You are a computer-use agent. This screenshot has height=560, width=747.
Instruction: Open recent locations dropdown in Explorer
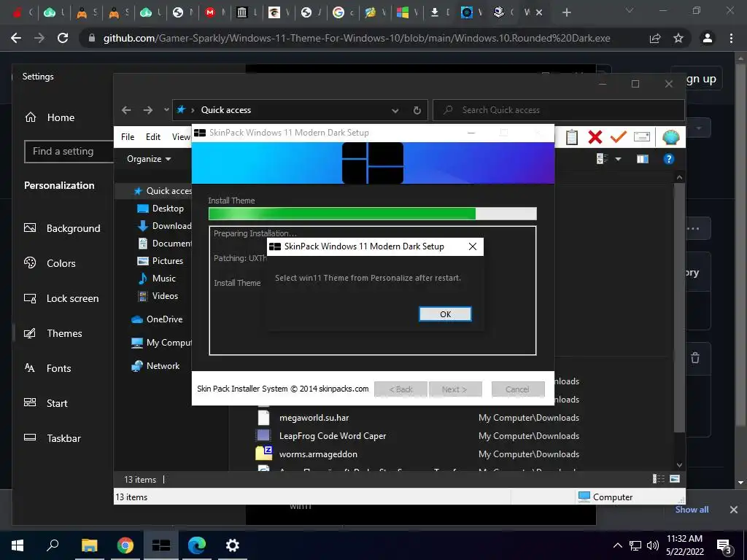pyautogui.click(x=166, y=110)
